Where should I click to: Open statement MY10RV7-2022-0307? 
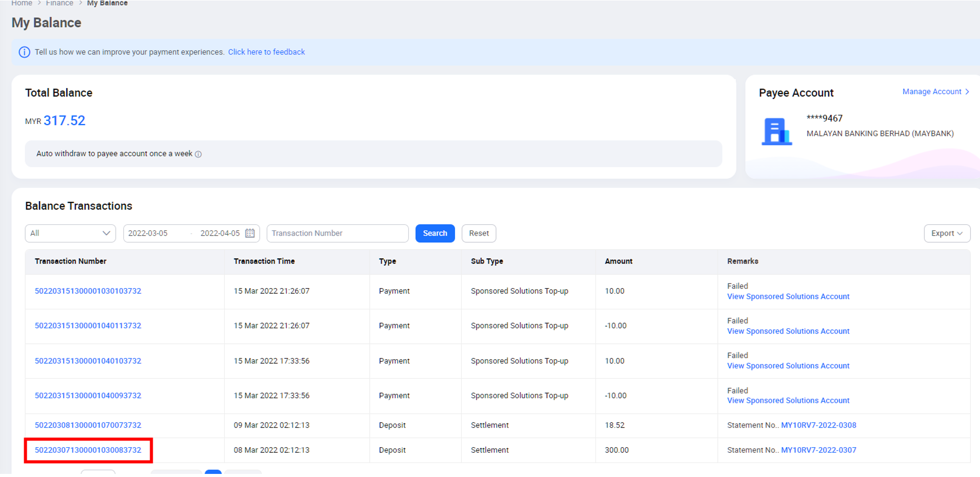(819, 450)
